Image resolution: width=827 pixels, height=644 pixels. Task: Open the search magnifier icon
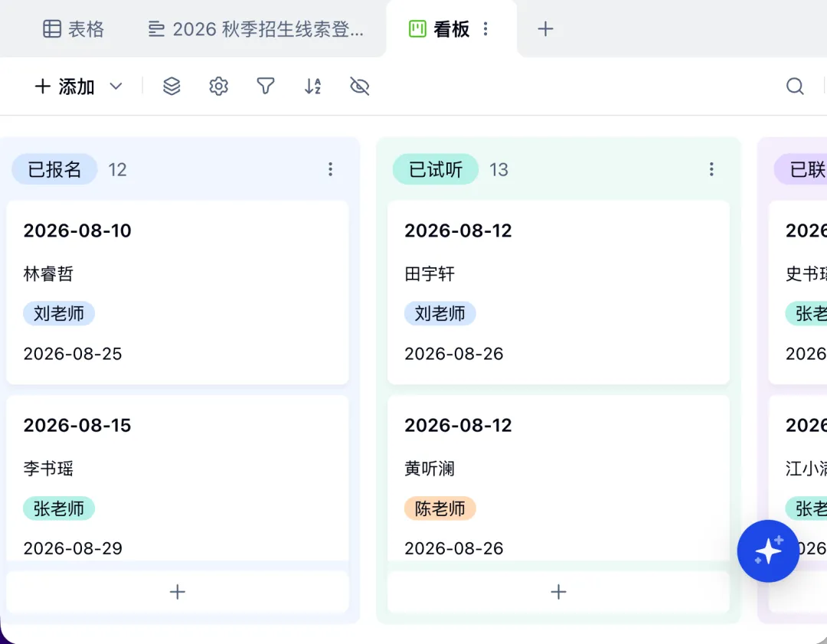click(x=795, y=86)
